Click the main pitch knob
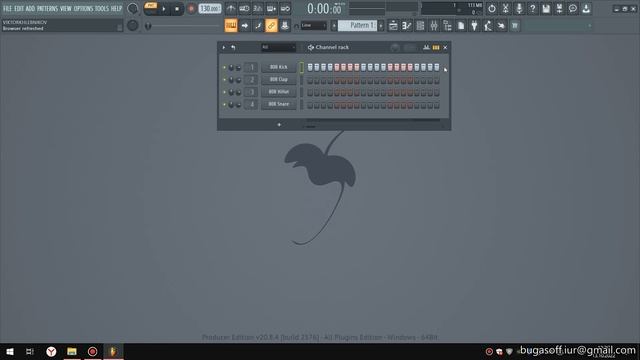640x360 pixels. coord(132,25)
